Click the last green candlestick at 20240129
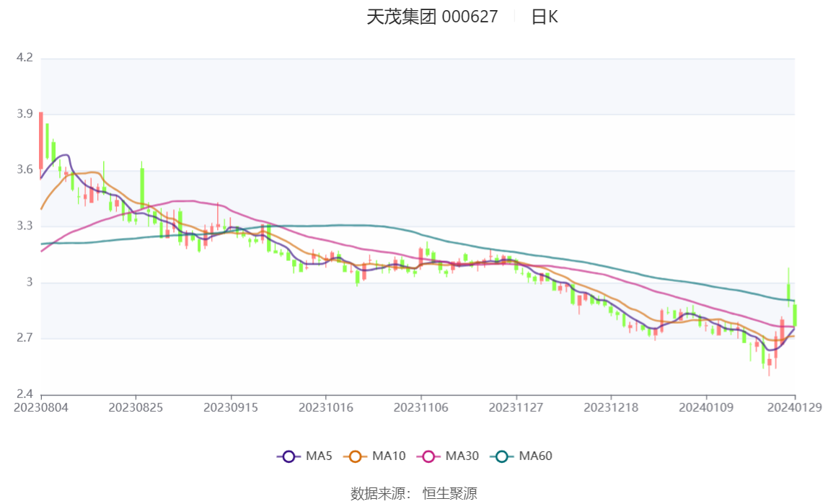Viewport: 828px width, 504px height. tap(794, 315)
